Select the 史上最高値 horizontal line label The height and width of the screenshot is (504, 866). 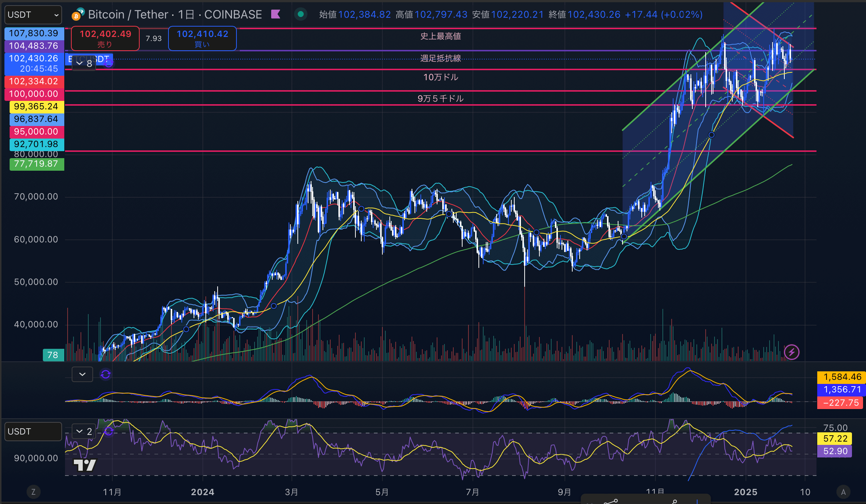[x=441, y=36]
